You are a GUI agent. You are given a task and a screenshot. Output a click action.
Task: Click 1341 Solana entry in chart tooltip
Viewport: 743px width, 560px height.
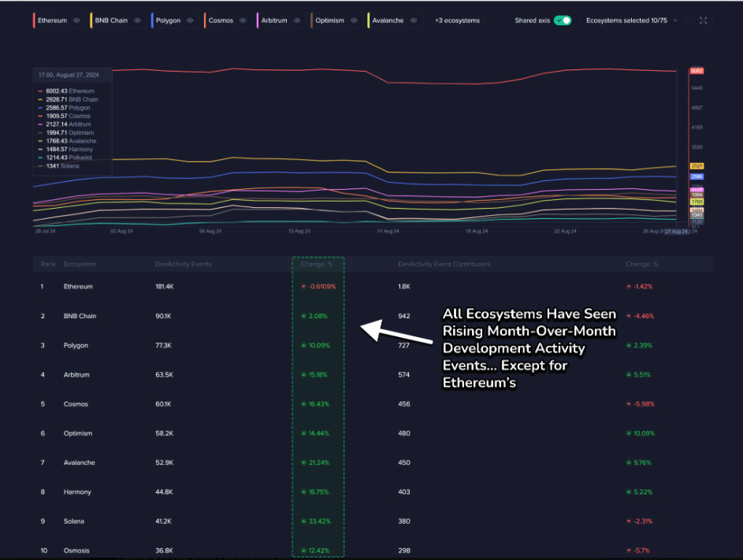[62, 166]
